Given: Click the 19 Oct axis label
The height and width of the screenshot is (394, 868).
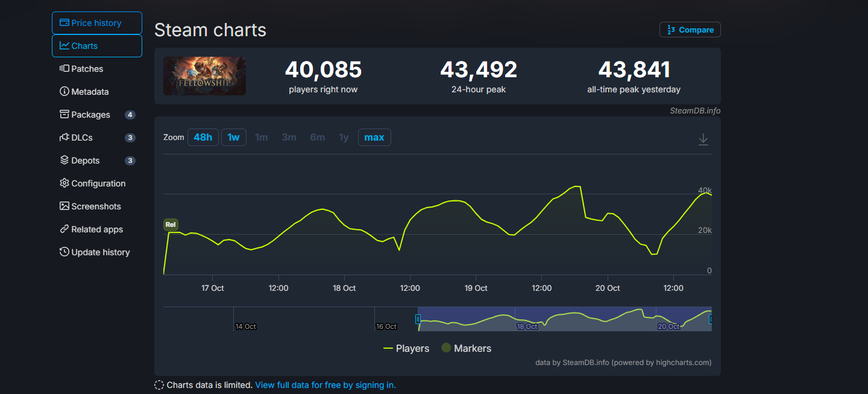Looking at the screenshot, I should (x=476, y=288).
